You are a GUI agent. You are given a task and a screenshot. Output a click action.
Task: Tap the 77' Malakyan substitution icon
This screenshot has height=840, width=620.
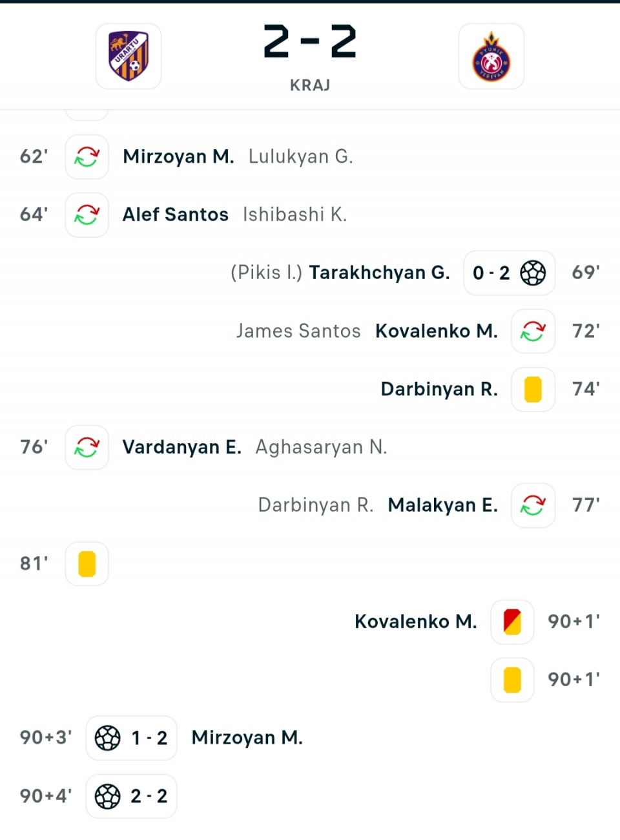pos(533,505)
